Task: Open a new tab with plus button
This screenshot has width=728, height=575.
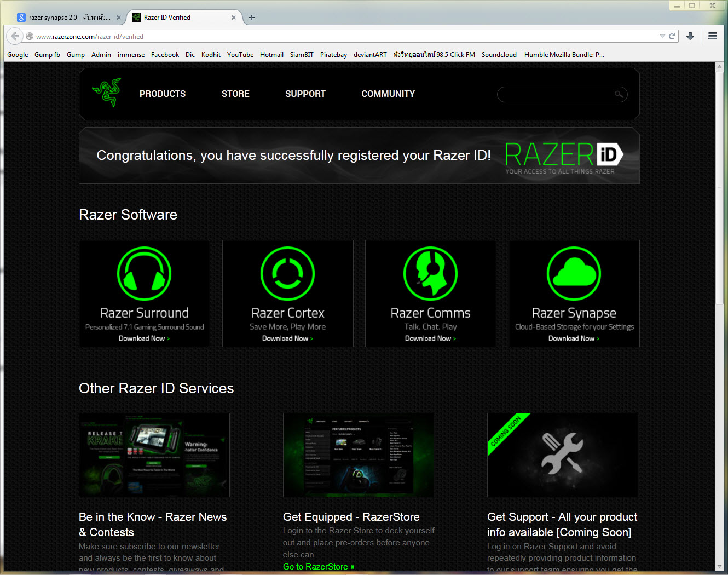Action: [x=252, y=18]
